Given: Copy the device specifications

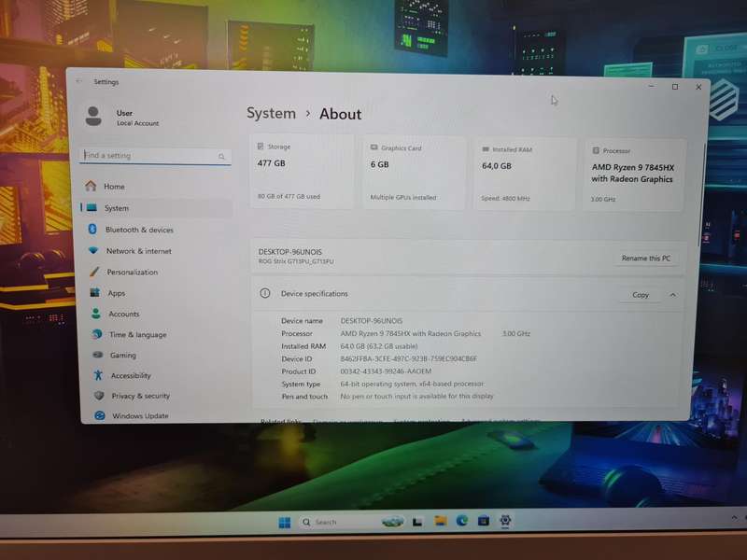Looking at the screenshot, I should click(641, 295).
